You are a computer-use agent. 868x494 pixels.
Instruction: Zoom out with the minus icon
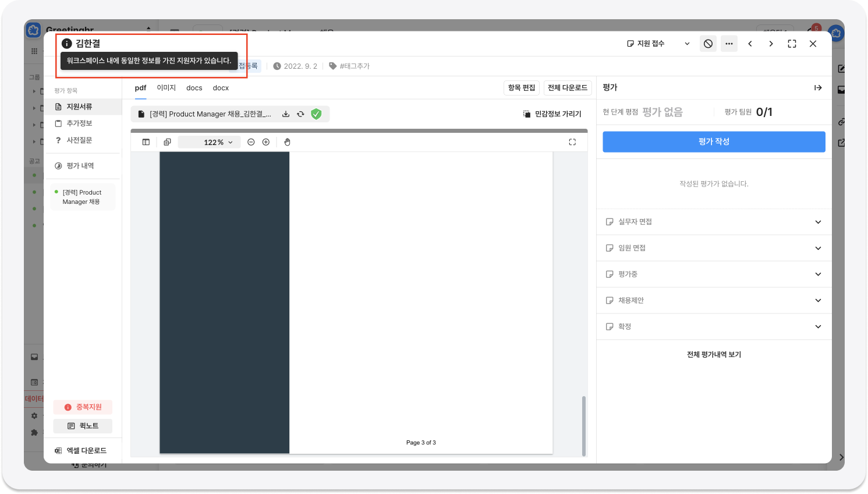point(251,142)
